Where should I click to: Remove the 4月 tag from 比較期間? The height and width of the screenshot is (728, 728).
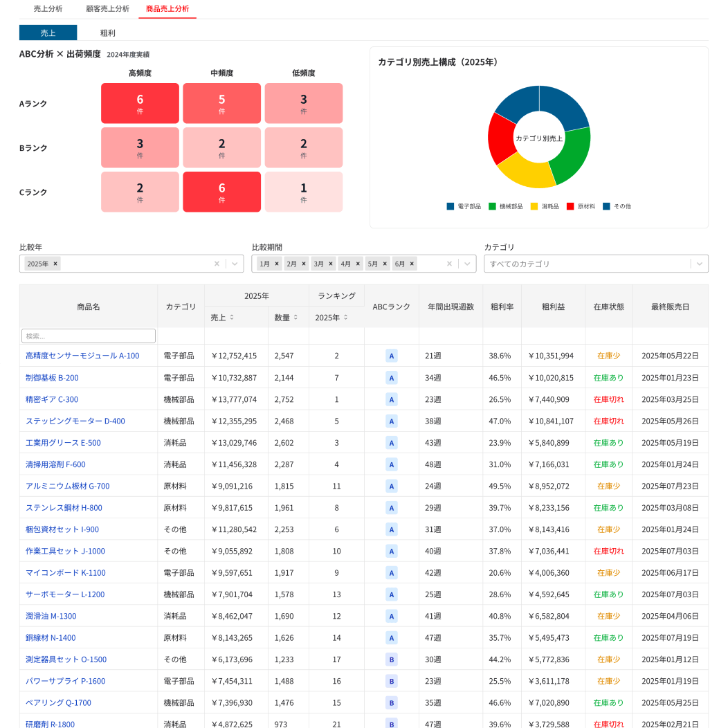(x=358, y=264)
